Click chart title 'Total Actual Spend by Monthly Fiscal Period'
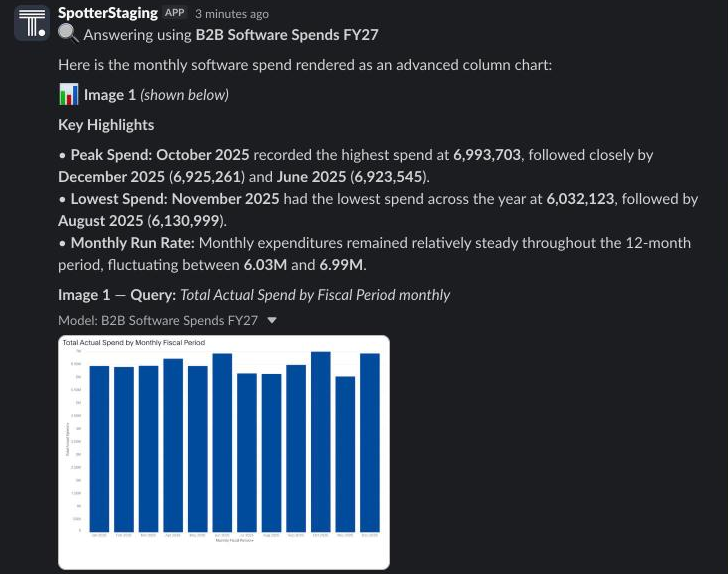Image resolution: width=728 pixels, height=574 pixels. click(134, 342)
